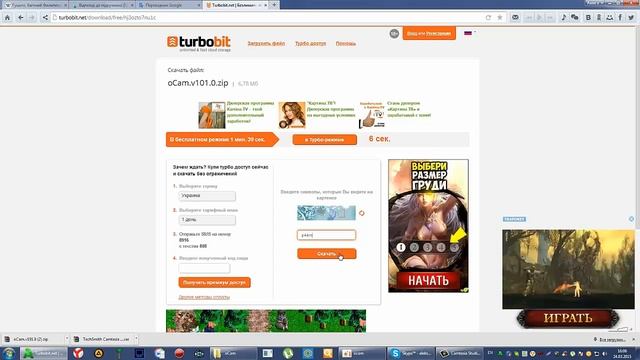This screenshot has width=640, height=360.
Task: Click the VK "B" toolbar icon
Action: click(x=588, y=18)
